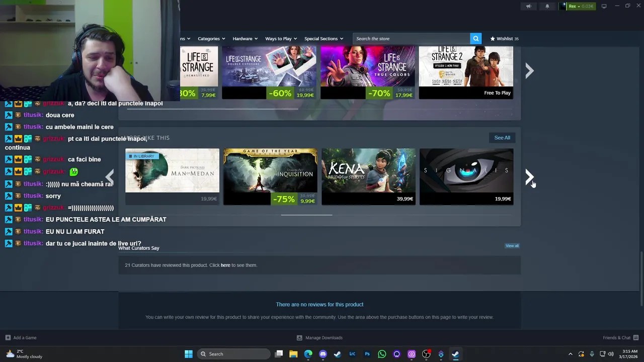The width and height of the screenshot is (644, 362).
Task: Click the Windows taskbar Search box
Action: coord(233,354)
